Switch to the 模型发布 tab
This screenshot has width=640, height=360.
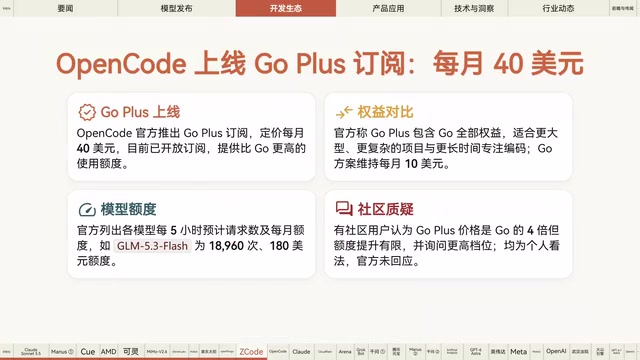176,8
